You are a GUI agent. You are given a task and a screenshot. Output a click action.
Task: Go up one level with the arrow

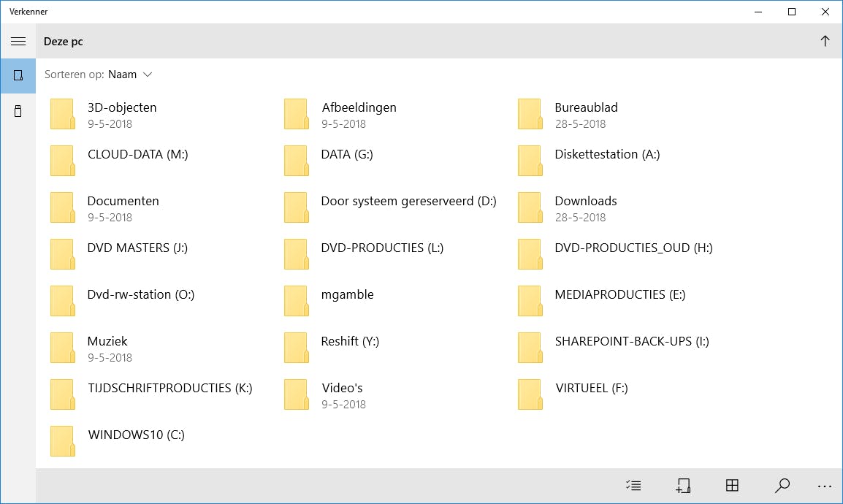tap(825, 42)
